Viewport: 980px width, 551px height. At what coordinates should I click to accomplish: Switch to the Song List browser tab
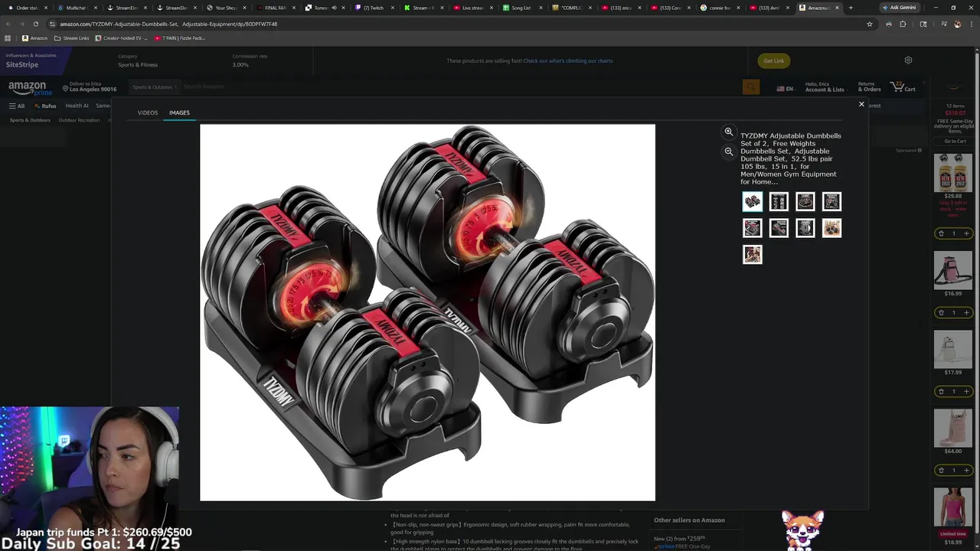pos(521,8)
